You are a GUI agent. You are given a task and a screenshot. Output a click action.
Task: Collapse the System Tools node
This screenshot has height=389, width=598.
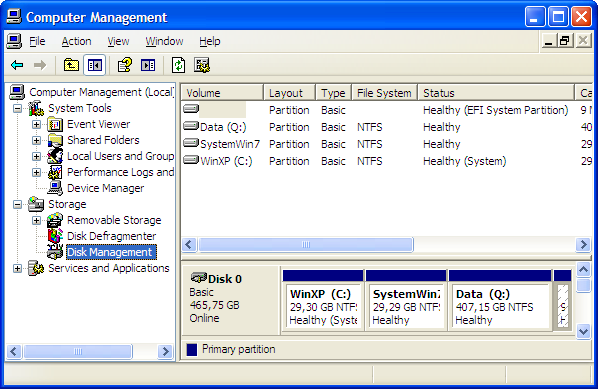coord(18,108)
